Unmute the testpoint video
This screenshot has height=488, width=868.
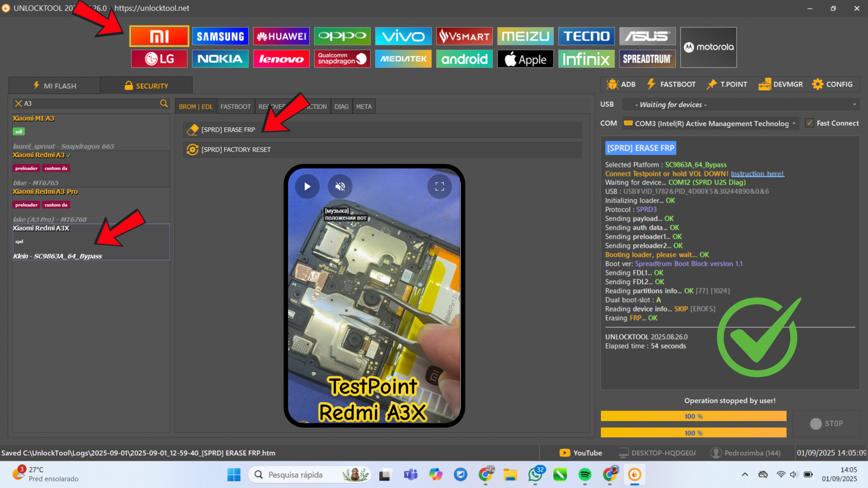[340, 186]
